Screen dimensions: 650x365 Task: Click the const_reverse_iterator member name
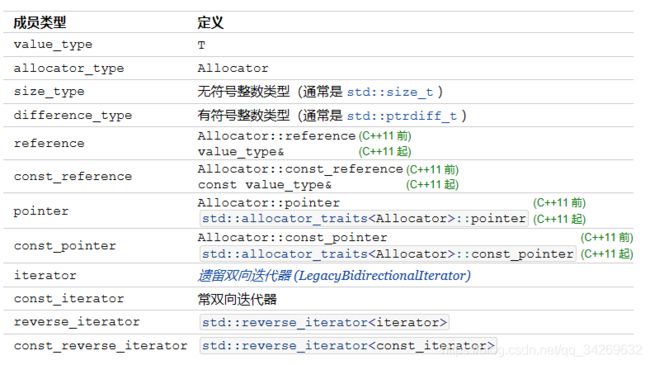pyautogui.click(x=100, y=346)
